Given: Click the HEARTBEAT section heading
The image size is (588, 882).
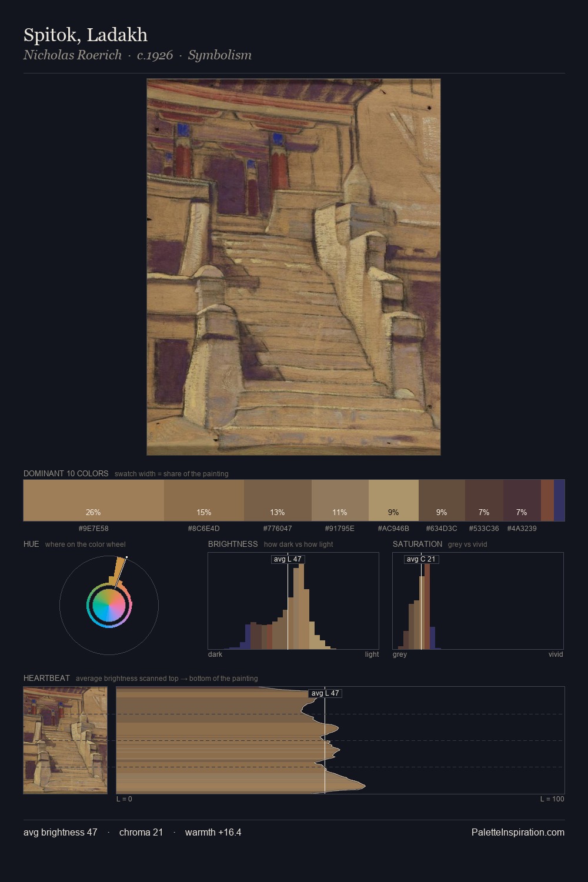Looking at the screenshot, I should (46, 678).
